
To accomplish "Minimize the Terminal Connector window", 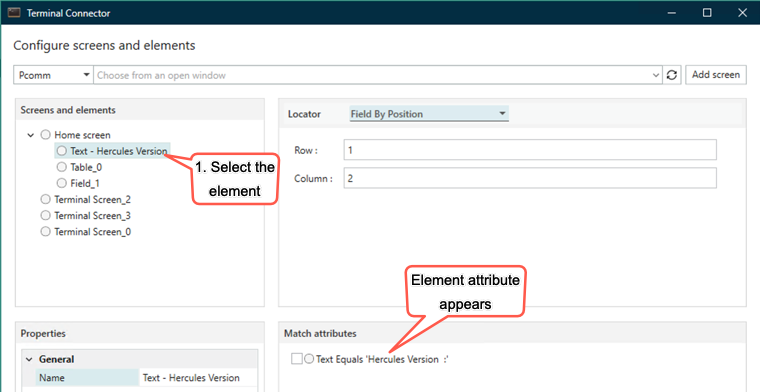I will click(x=672, y=13).
